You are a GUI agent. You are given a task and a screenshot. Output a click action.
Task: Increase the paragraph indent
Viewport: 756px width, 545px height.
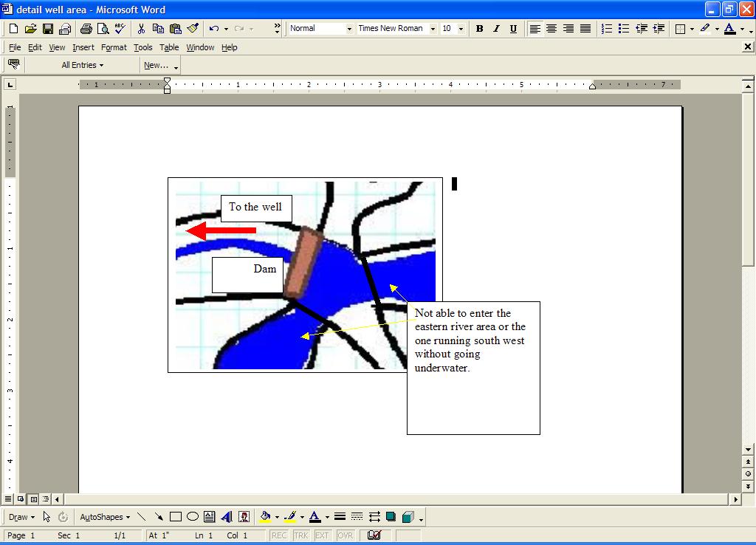point(658,29)
